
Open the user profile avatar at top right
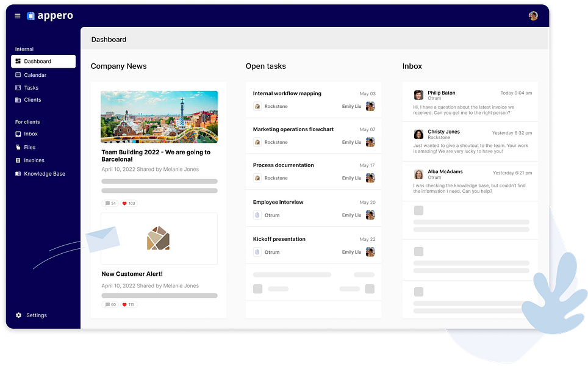(533, 16)
